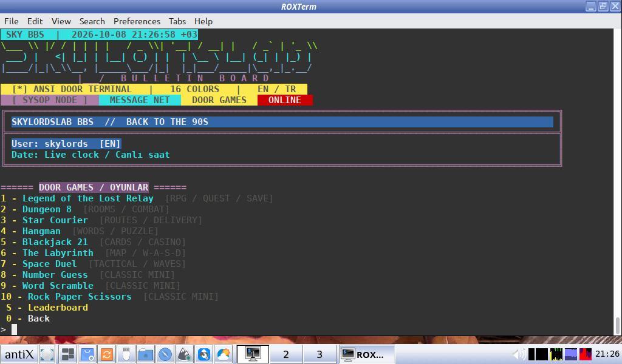622x364 pixels.
Task: Click the show desktop icon beside antiX
Action: (x=47, y=354)
